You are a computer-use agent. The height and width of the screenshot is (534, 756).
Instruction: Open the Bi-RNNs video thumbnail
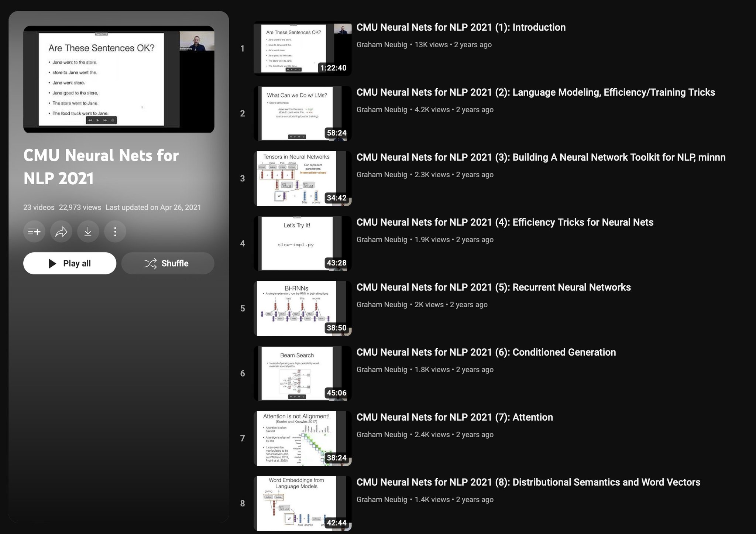pyautogui.click(x=302, y=308)
